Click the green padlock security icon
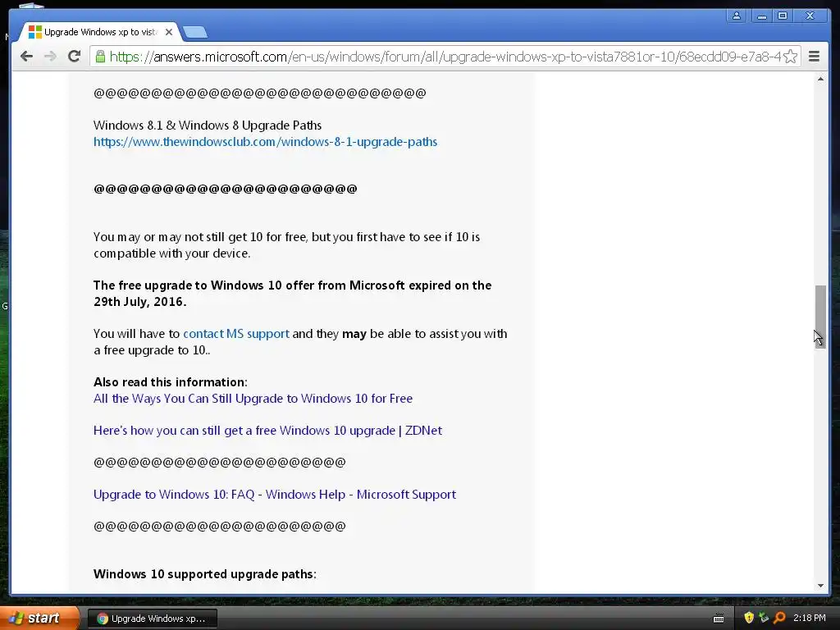Screen dimensions: 840x630 100,57
